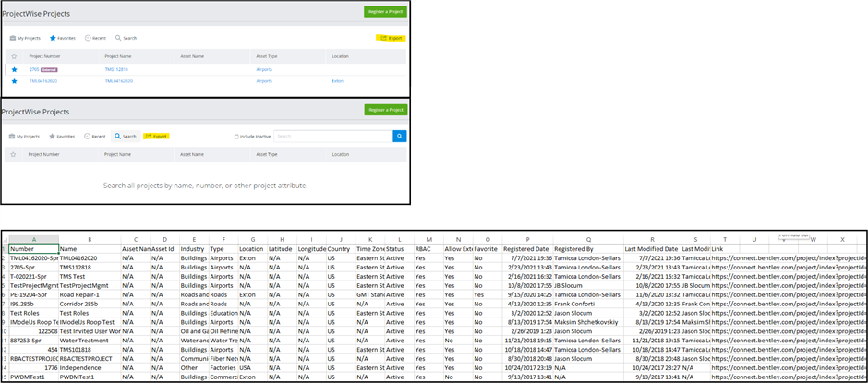This screenshot has width=868, height=383.
Task: Click the Recent clock icon in the Search panel
Action: (88, 137)
